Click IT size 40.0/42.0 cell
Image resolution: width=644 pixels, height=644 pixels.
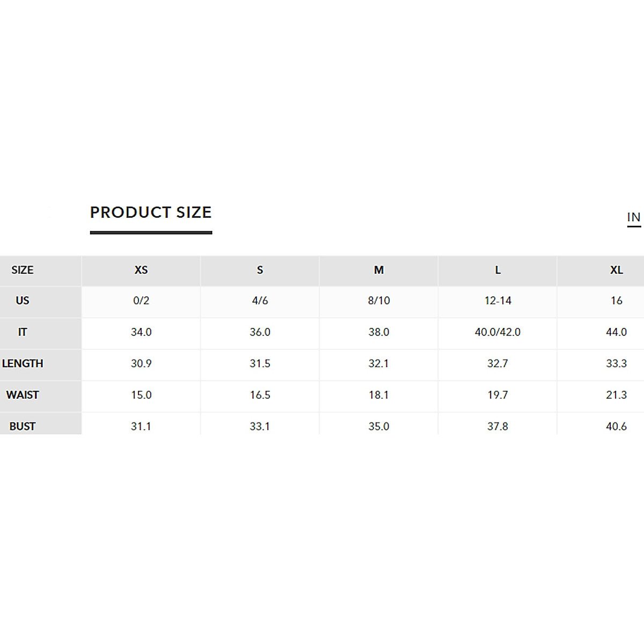click(497, 332)
